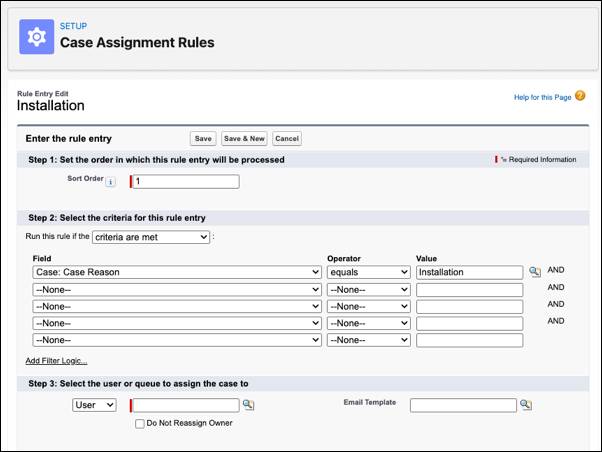The height and width of the screenshot is (452, 602).
Task: Open the Case: Case Reason field dropdown
Action: pyautogui.click(x=177, y=272)
